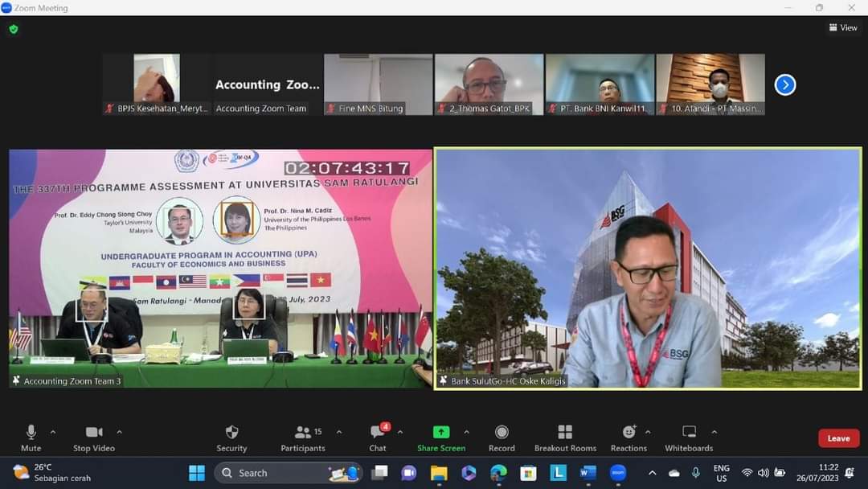
Task: Open the View layout menu
Action: point(843,28)
